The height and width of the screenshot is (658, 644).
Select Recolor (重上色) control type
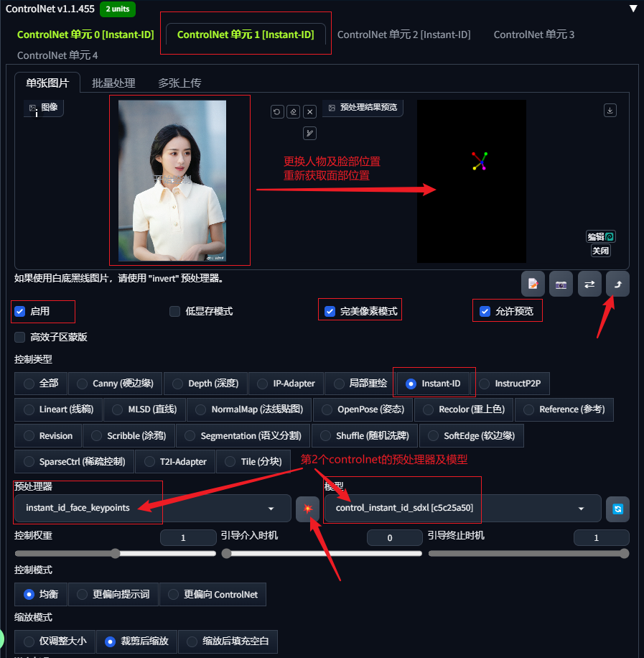(464, 409)
